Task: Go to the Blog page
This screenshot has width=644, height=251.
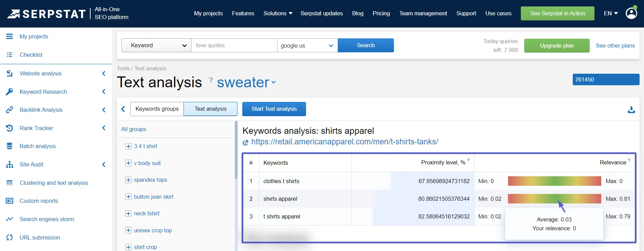Action: click(358, 13)
